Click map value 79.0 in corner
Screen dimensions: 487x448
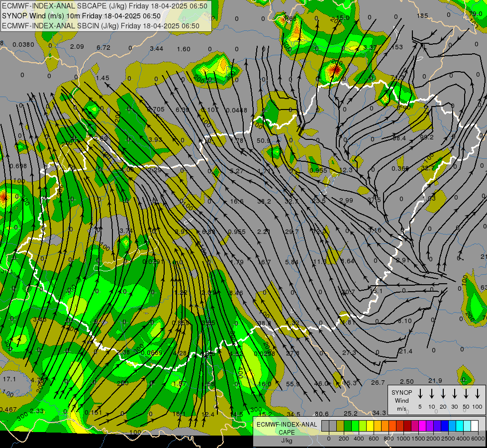tap(475, 13)
